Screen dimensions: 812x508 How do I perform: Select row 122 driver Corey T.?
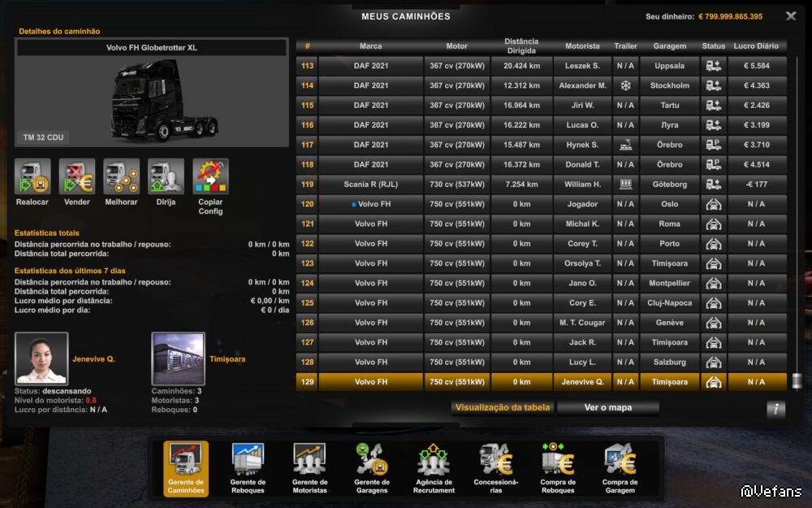click(x=582, y=244)
